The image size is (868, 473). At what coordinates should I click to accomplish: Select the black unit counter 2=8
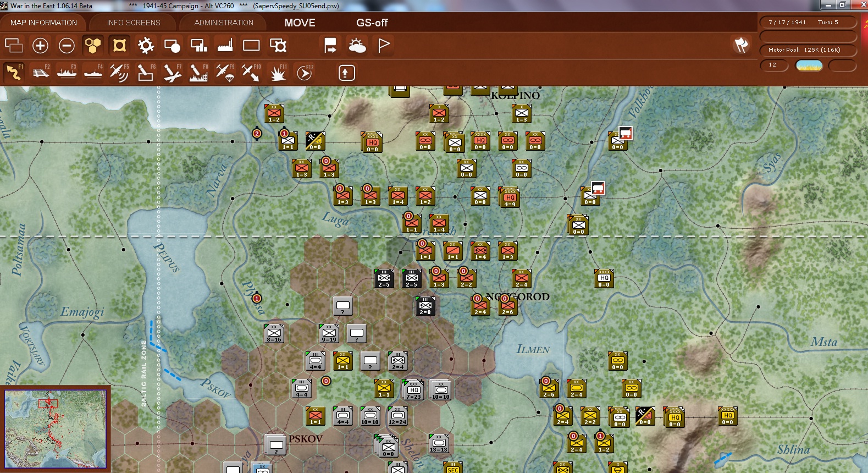pos(425,306)
